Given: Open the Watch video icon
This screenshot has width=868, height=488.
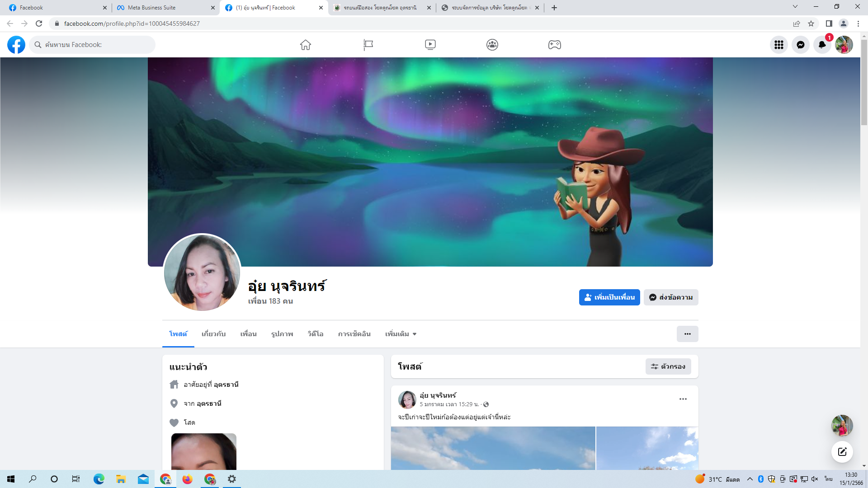Looking at the screenshot, I should [x=430, y=45].
